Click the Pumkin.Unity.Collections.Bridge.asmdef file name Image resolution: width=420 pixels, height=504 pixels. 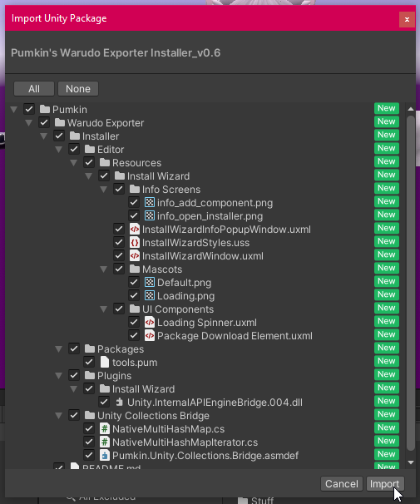[205, 456]
